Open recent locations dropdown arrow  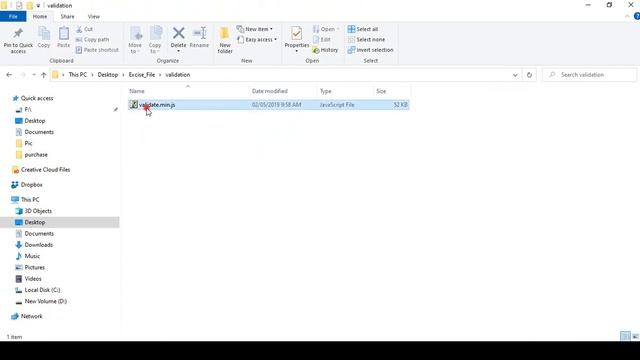pyautogui.click(x=33, y=75)
